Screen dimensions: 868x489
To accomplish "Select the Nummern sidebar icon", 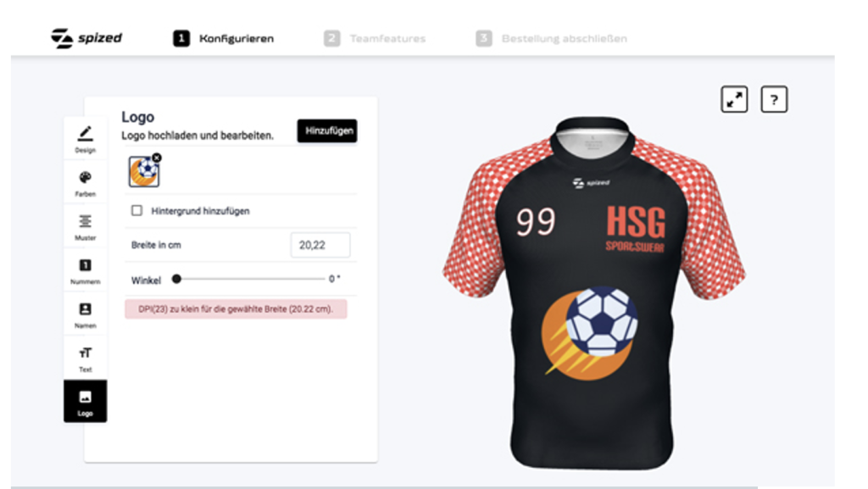I will (x=86, y=270).
